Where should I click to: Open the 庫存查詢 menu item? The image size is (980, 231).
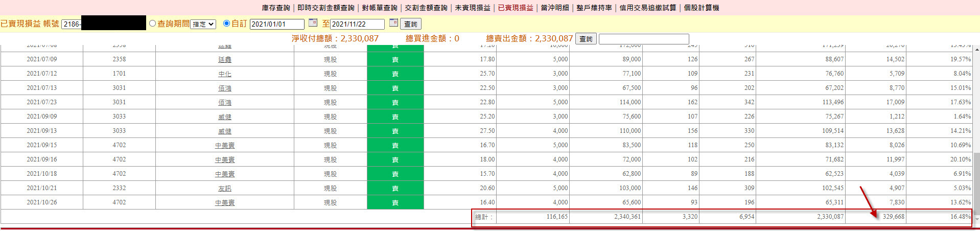[276, 8]
